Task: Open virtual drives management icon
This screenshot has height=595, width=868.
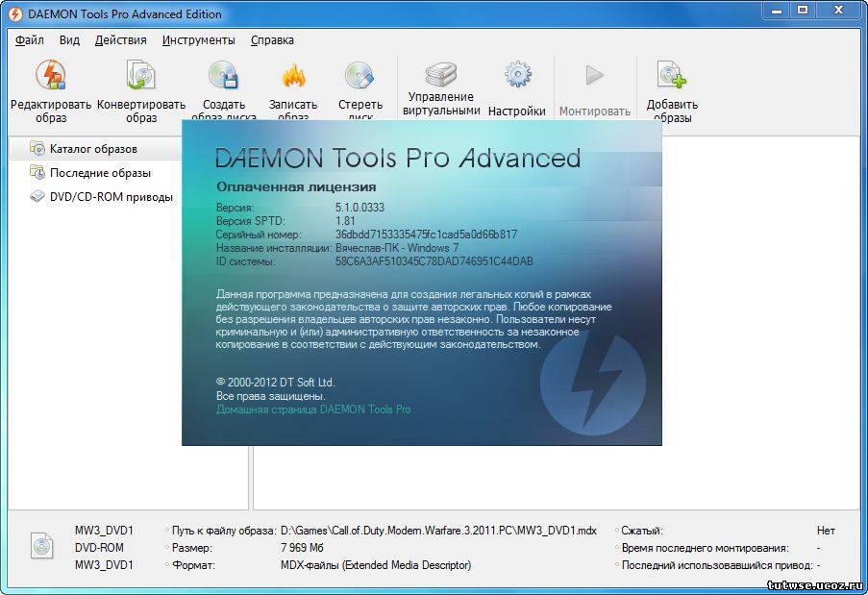Action: coord(441,75)
